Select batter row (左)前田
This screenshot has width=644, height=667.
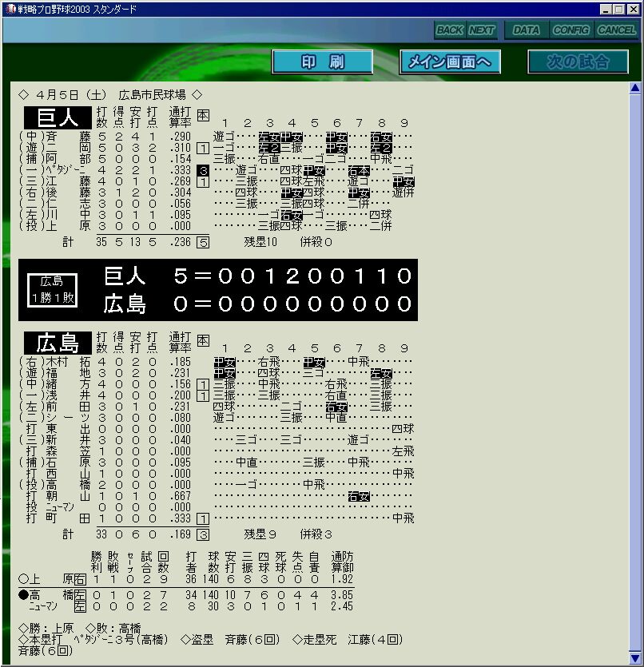(x=216, y=407)
